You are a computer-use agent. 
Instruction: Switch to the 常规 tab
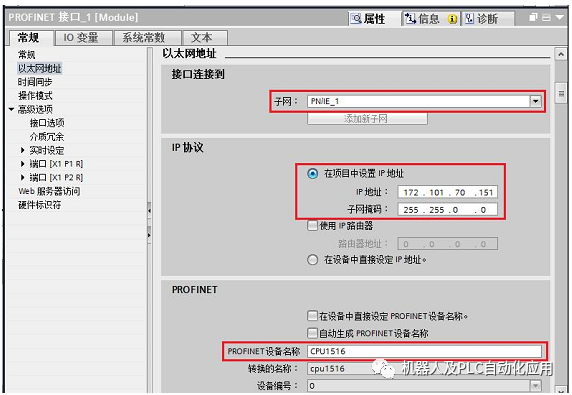[30, 38]
